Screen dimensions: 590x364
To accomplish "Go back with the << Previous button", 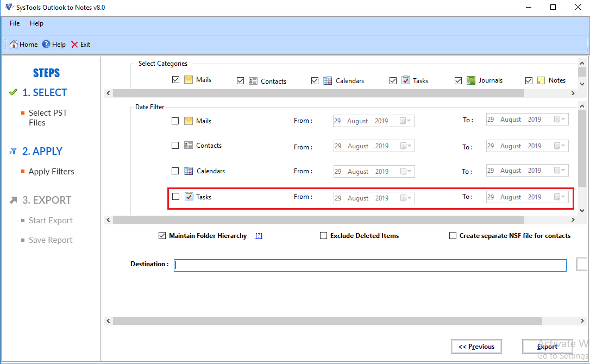I will pos(476,346).
